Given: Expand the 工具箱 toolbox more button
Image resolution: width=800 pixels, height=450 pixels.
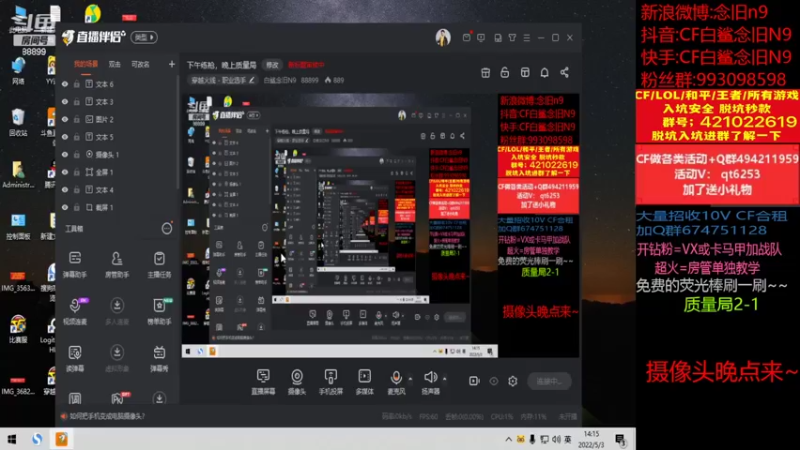Looking at the screenshot, I should [167, 229].
